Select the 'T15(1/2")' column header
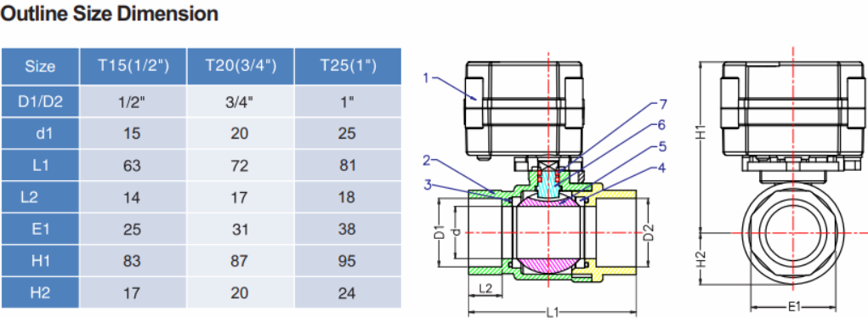 [x=133, y=66]
